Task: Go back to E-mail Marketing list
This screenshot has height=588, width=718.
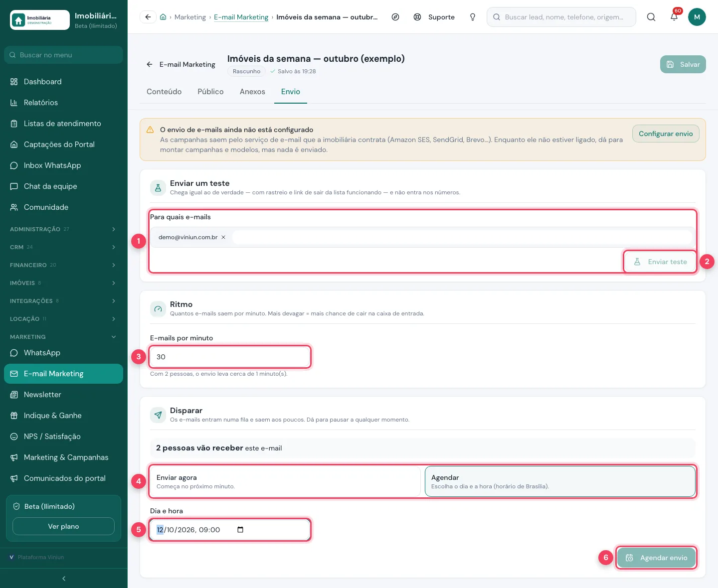Action: (x=180, y=64)
